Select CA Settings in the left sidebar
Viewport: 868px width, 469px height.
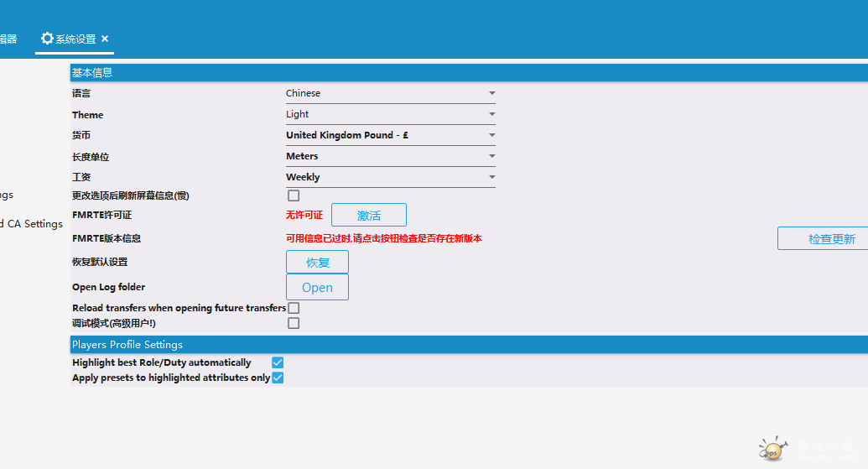[32, 224]
